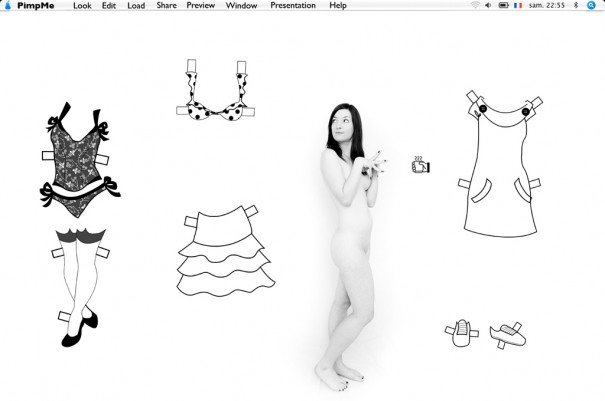Viewport: 605px width, 401px height.
Task: Click the Bluetooth menu bar icon
Action: coord(576,6)
